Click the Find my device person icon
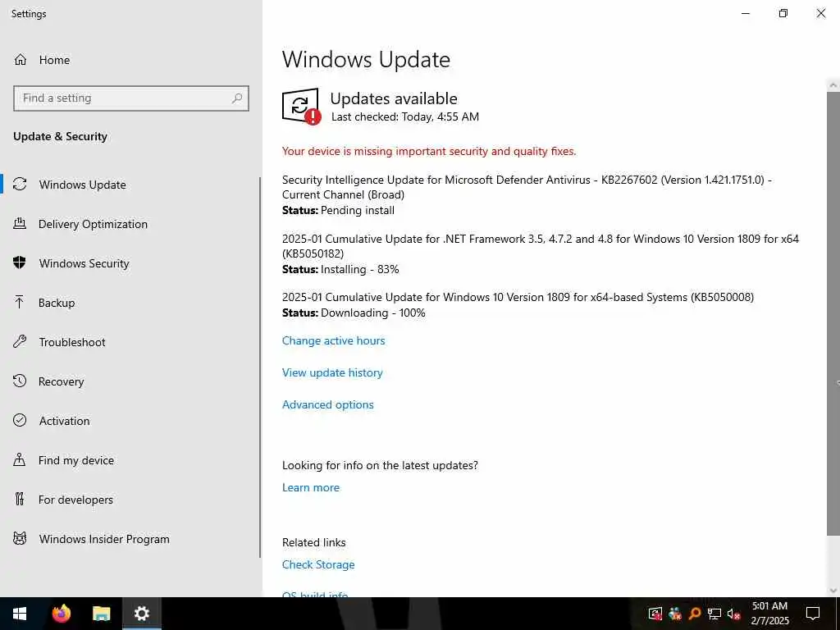The image size is (840, 630). [x=20, y=460]
